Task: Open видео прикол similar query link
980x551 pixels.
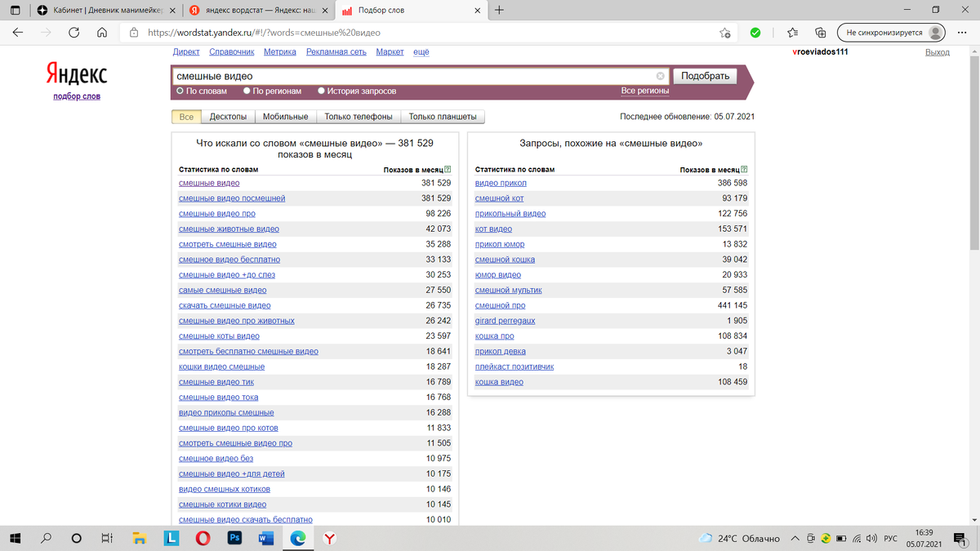Action: 501,183
